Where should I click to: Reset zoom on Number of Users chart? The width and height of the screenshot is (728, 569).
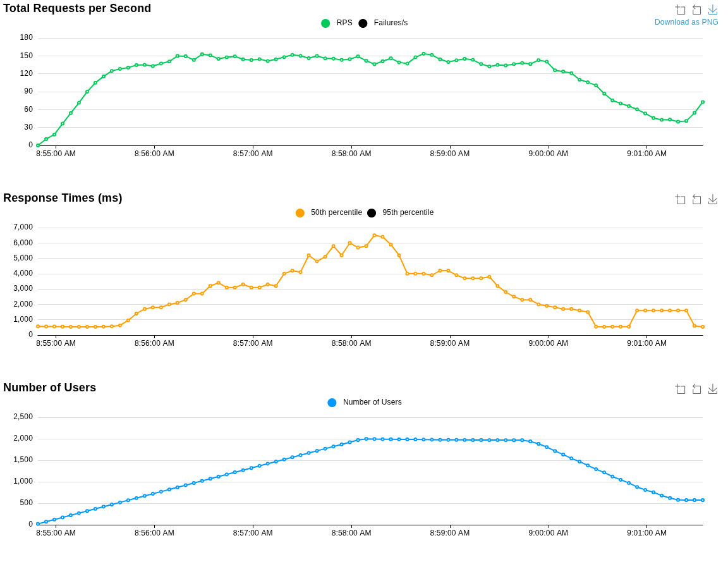pos(696,389)
